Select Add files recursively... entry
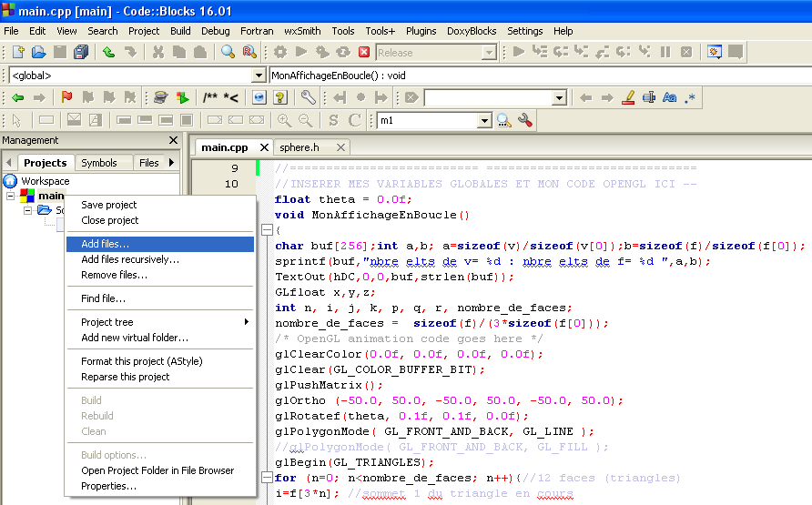Screen dimensions: 812x505 click(160, 259)
